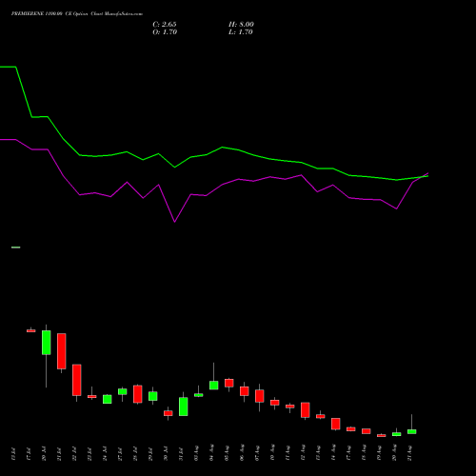Click the 03 Aug date axis label

click(196, 453)
